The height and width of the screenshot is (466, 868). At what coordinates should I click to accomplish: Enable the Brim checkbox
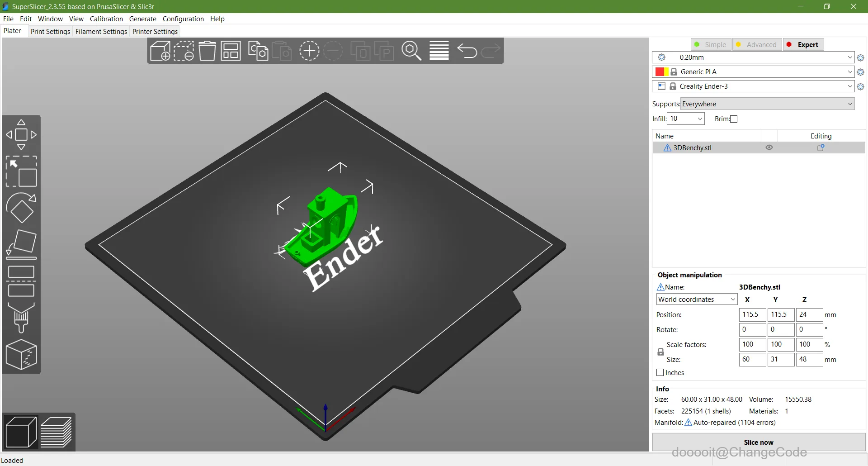click(x=734, y=119)
